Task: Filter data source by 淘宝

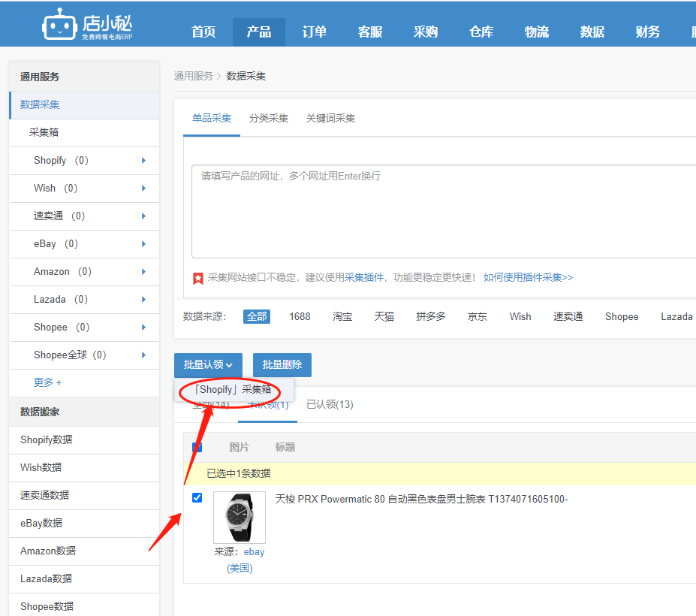Action: [x=342, y=317]
